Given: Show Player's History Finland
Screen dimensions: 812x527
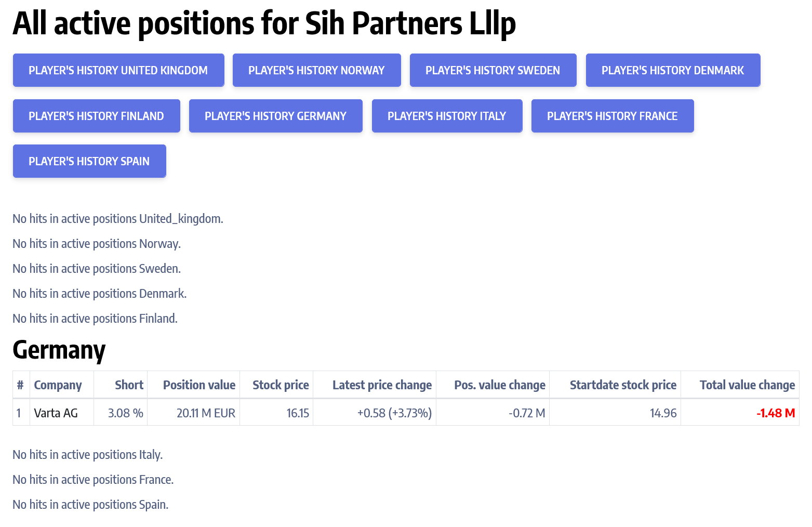Looking at the screenshot, I should coord(96,116).
